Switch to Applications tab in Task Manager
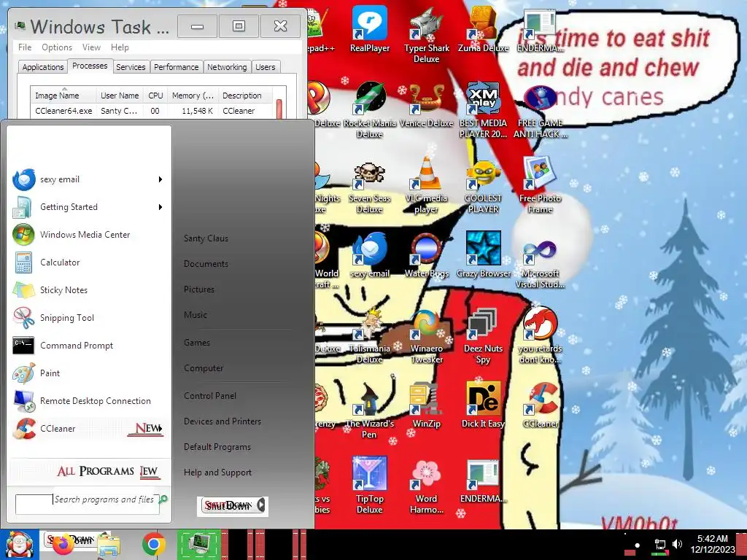The height and width of the screenshot is (560, 747). [x=43, y=67]
